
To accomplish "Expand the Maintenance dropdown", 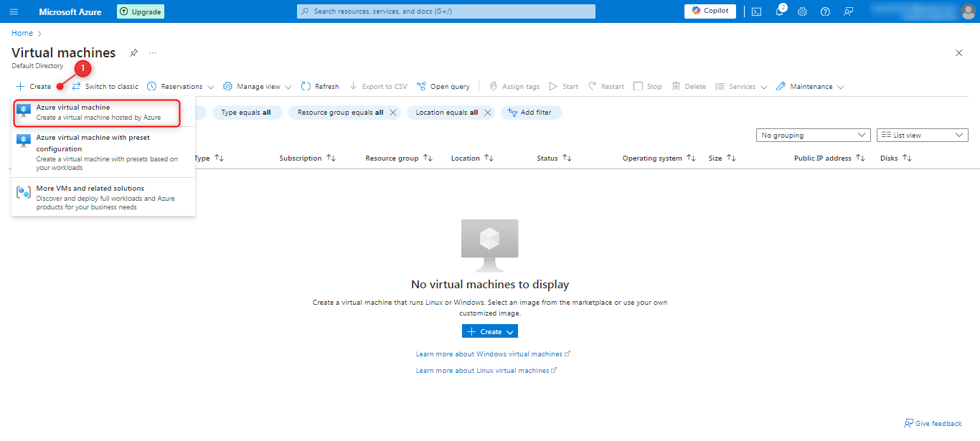I will tap(810, 86).
